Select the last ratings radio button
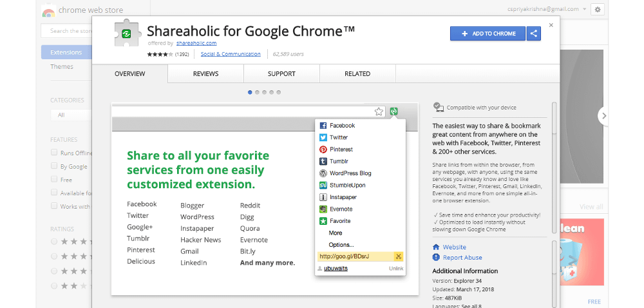 (x=54, y=286)
